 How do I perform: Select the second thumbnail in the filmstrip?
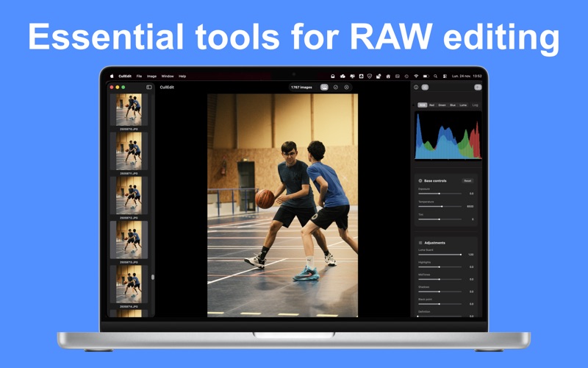pos(129,152)
